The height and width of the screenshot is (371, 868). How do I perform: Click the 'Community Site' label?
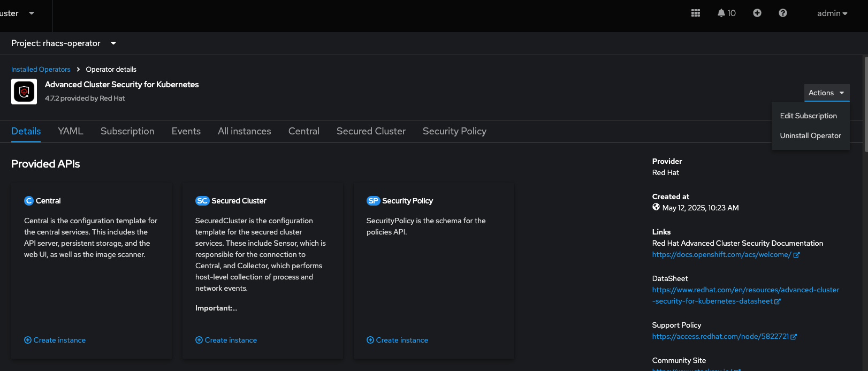(x=679, y=360)
